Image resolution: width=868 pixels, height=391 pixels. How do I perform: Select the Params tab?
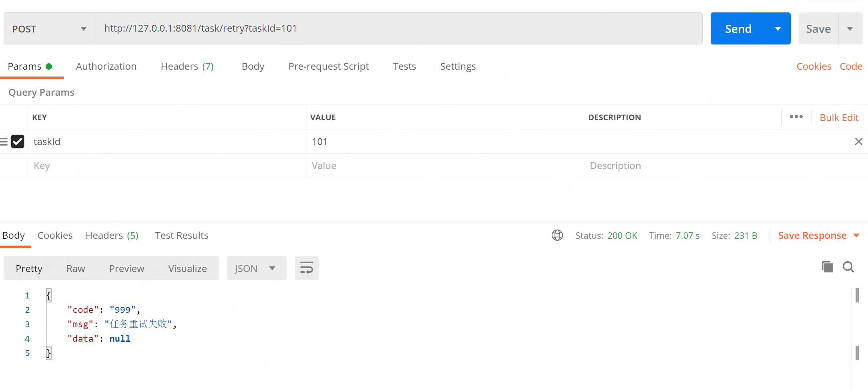[30, 67]
